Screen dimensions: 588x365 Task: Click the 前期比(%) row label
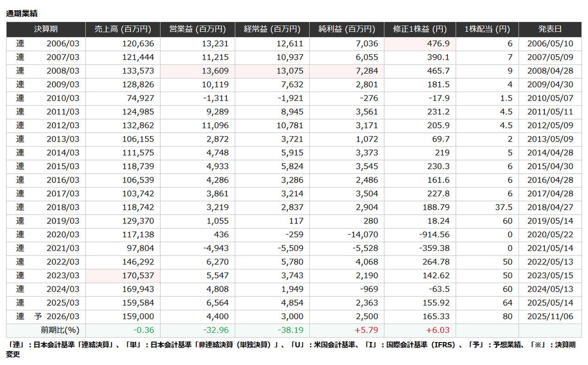pyautogui.click(x=60, y=331)
